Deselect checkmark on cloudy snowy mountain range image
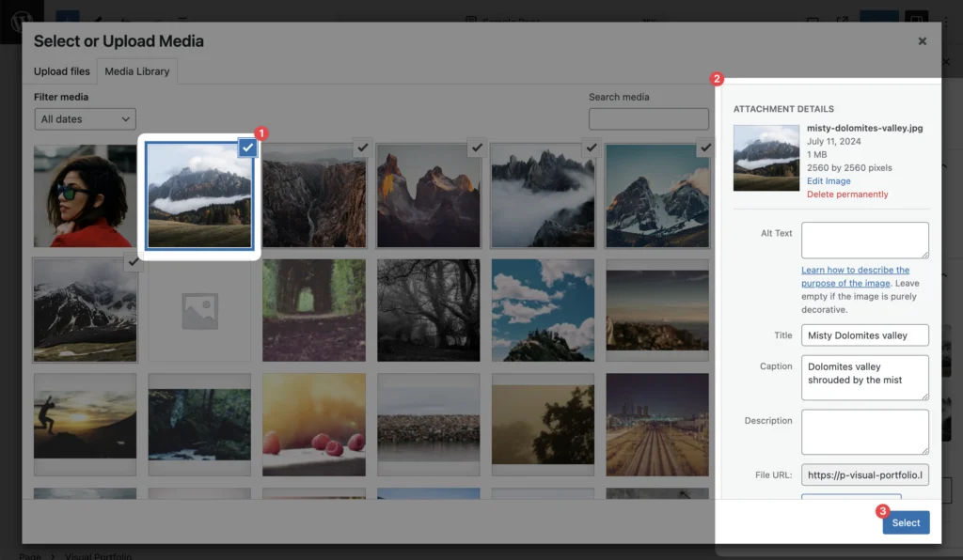The height and width of the screenshot is (560, 963). click(134, 262)
